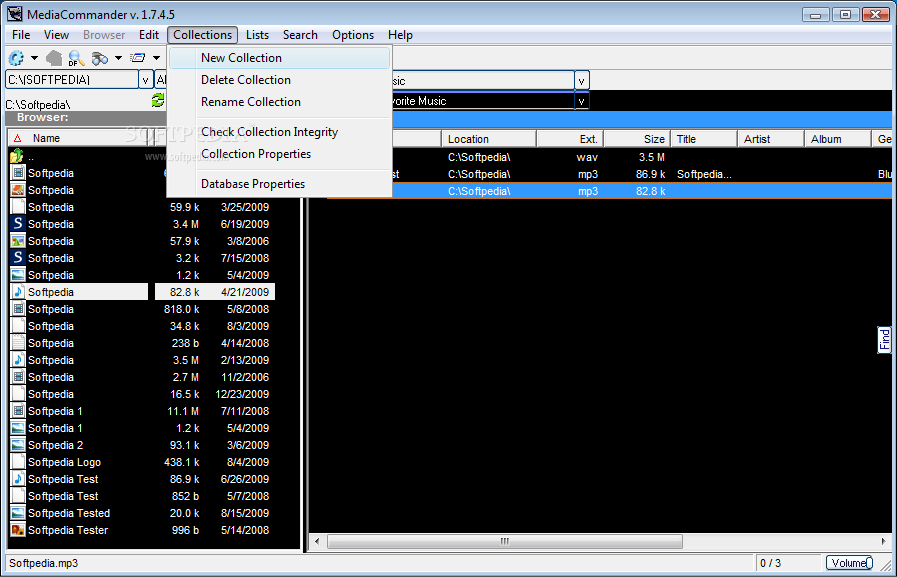Viewport: 897px width, 577px height.
Task: Sort by the Artist column header
Action: point(771,139)
